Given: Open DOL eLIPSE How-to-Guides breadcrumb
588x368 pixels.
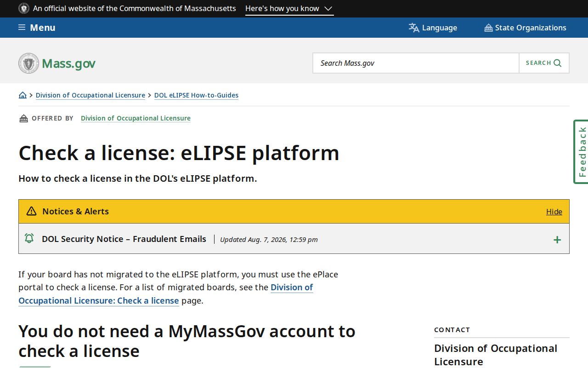Looking at the screenshot, I should coord(196,95).
